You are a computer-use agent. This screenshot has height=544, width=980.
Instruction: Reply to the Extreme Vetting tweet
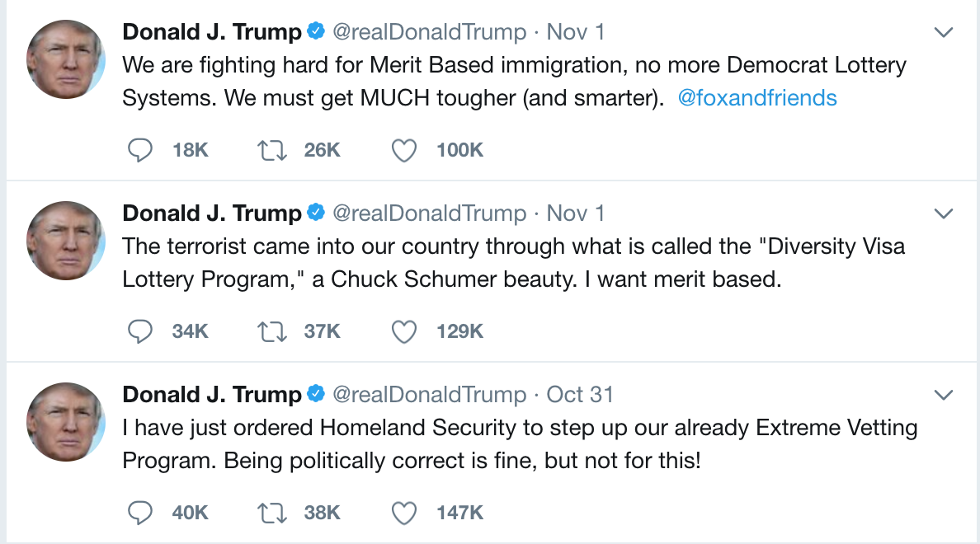click(x=141, y=513)
